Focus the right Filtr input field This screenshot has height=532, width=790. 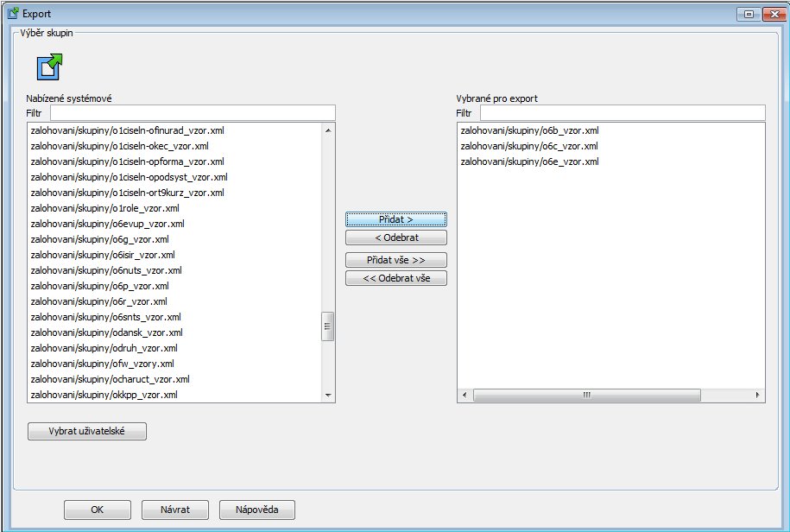622,113
